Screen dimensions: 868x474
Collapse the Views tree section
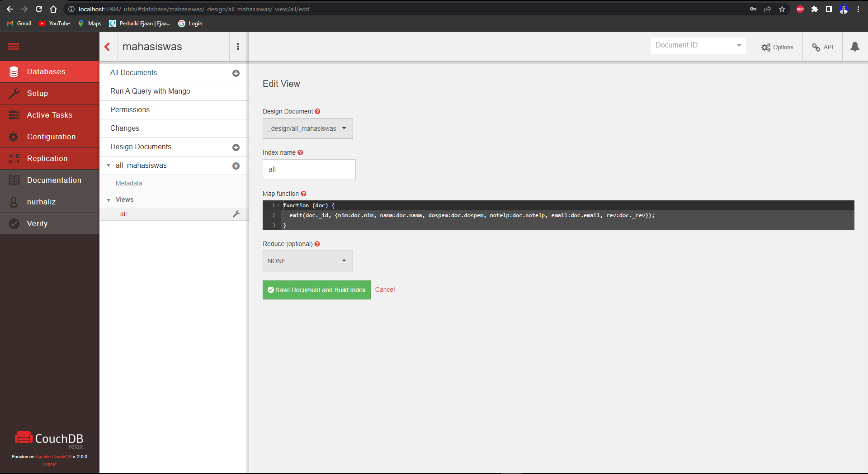[x=108, y=199]
